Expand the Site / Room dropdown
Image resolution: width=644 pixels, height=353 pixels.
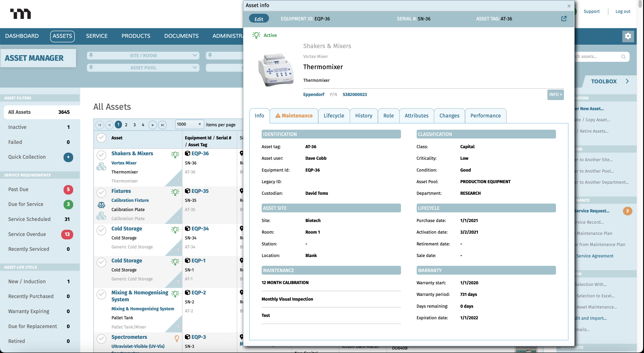click(x=194, y=55)
